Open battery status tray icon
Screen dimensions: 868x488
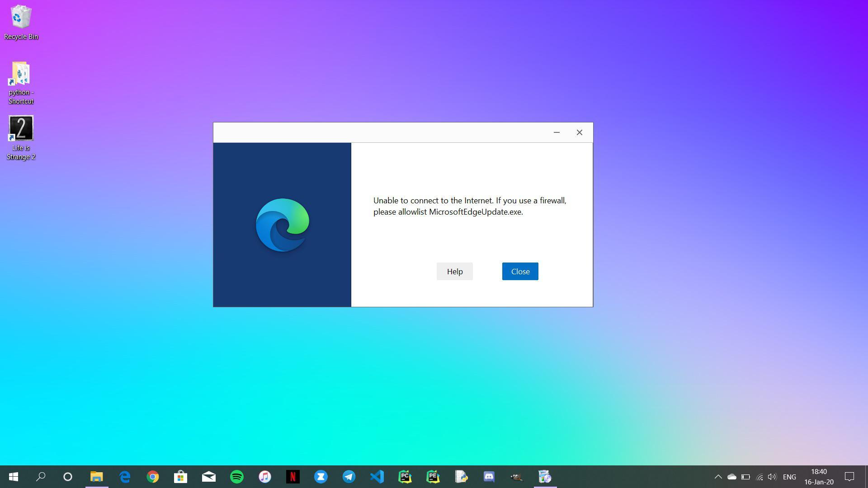[745, 477]
